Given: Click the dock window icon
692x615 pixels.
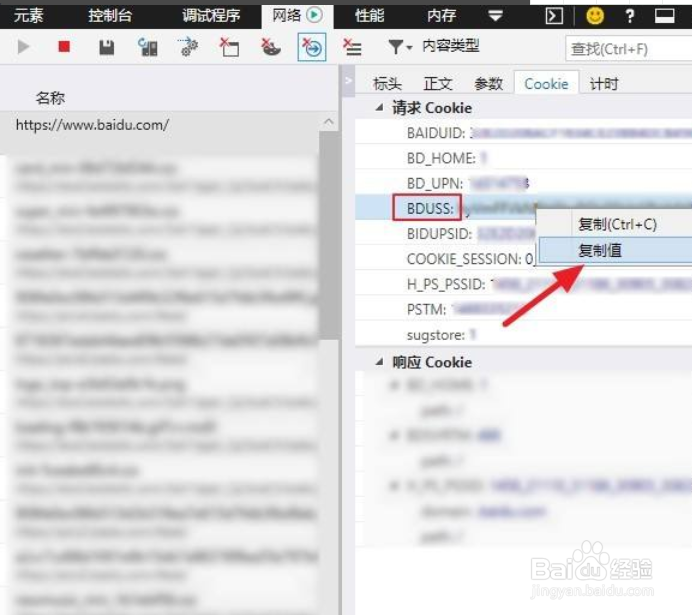Looking at the screenshot, I should click(664, 16).
